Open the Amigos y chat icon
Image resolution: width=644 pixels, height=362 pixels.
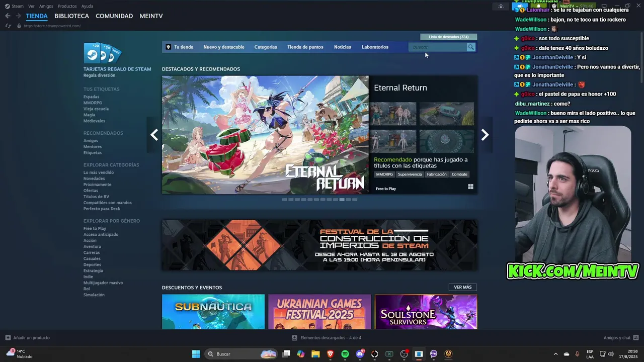[x=636, y=337]
